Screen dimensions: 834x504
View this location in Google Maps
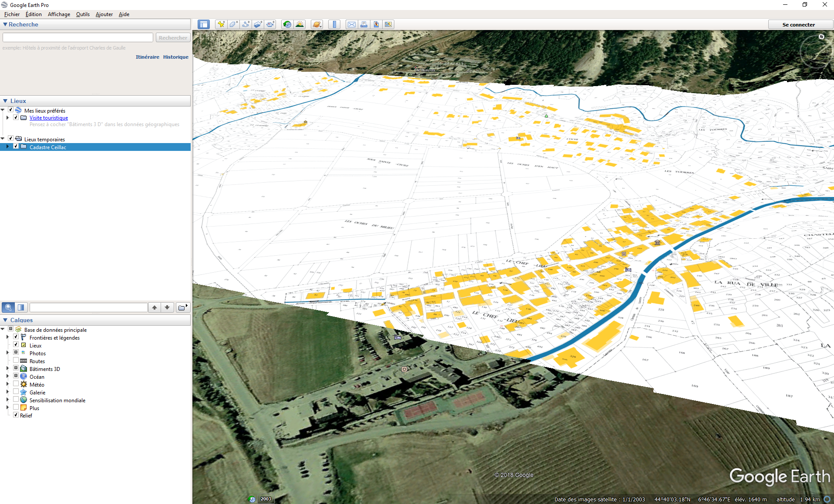(x=388, y=24)
